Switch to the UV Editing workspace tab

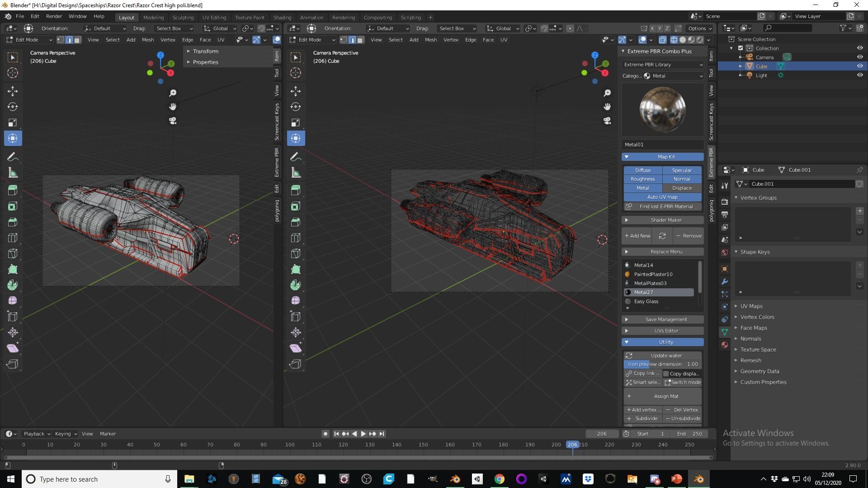(x=214, y=18)
